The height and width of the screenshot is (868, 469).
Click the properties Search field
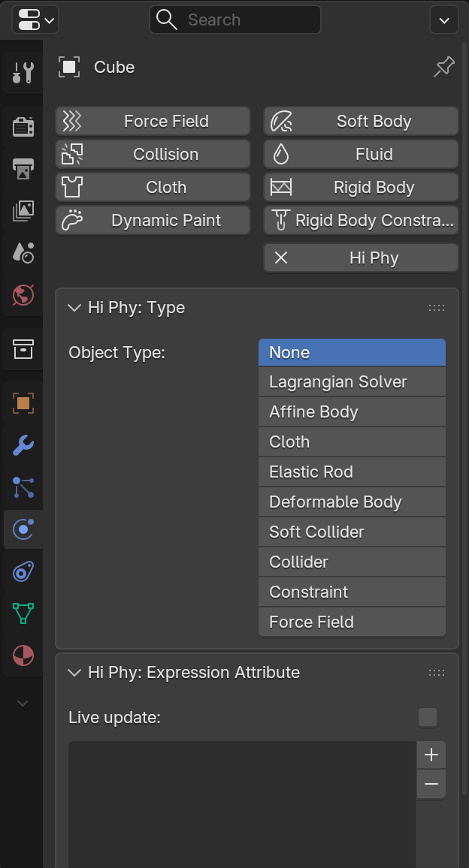tap(234, 20)
